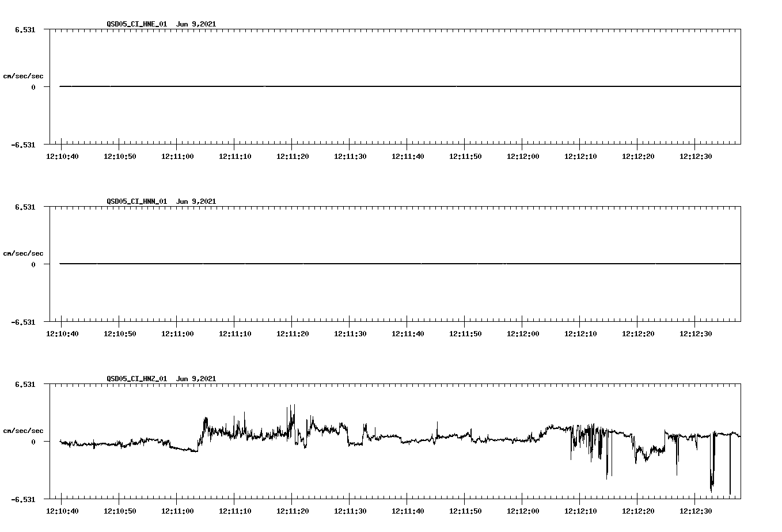Viewport: 782px width, 532px height.
Task: Click the 12:12:30 time label under HNZ chart
Action: tap(696, 511)
